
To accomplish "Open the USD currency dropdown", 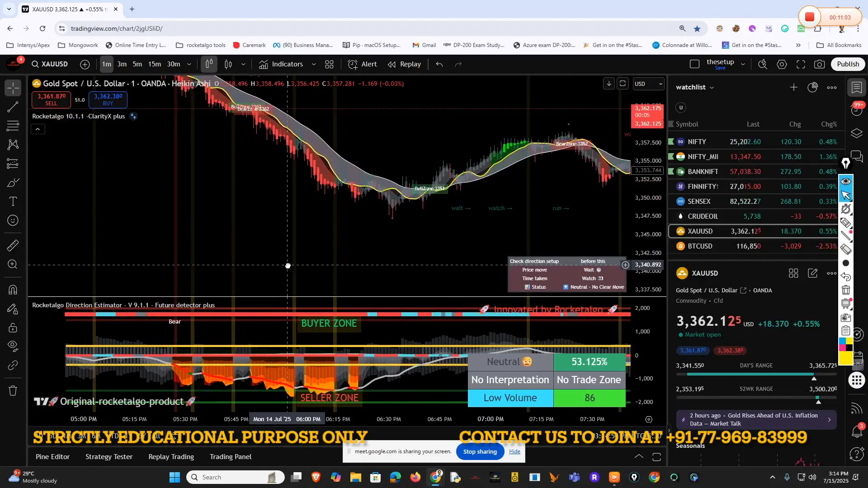I will click(648, 84).
